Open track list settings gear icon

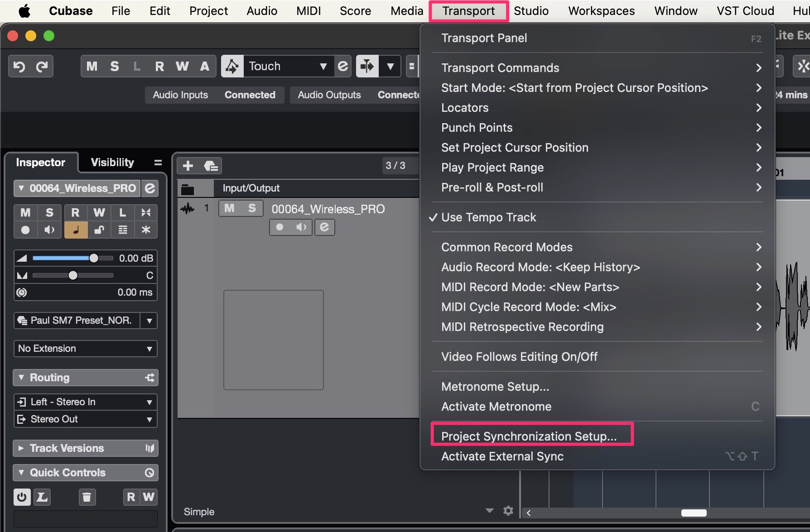(x=508, y=511)
